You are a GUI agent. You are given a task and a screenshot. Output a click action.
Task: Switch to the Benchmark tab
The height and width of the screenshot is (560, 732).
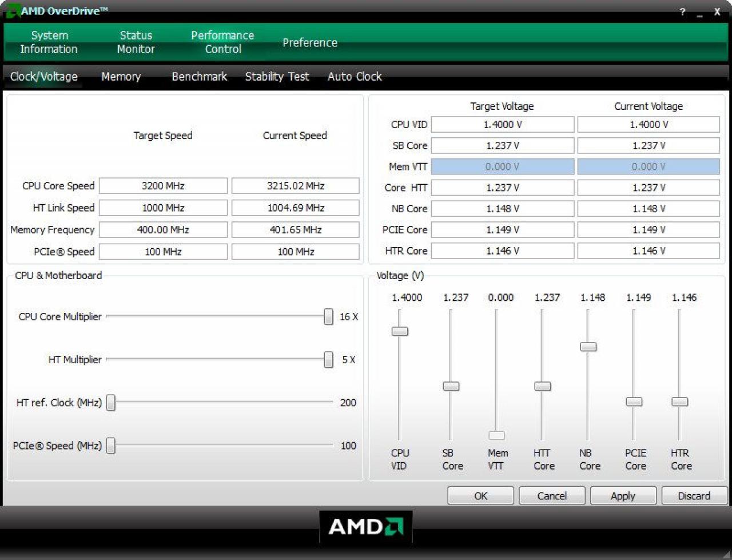(200, 77)
